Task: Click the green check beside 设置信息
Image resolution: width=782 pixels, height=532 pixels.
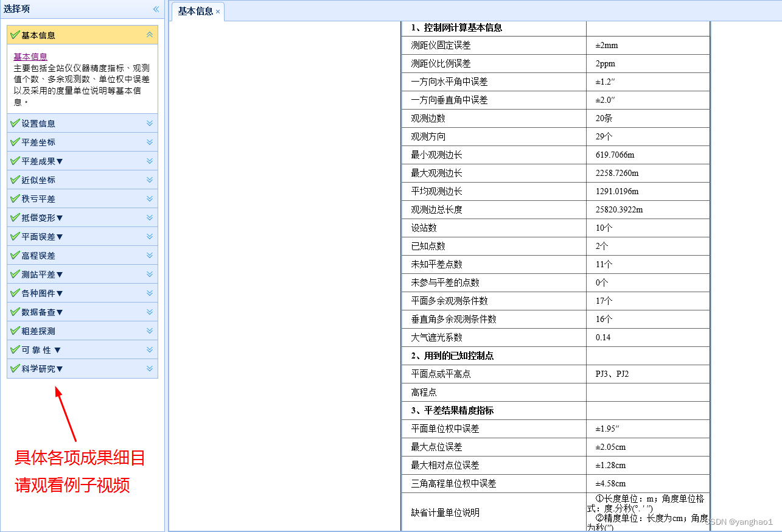Action: coord(15,123)
